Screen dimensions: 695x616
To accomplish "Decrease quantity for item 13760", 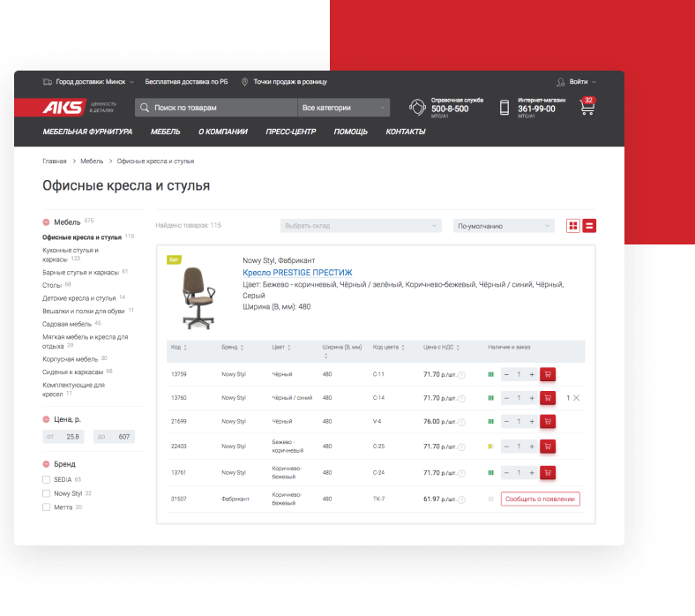I will 506,398.
